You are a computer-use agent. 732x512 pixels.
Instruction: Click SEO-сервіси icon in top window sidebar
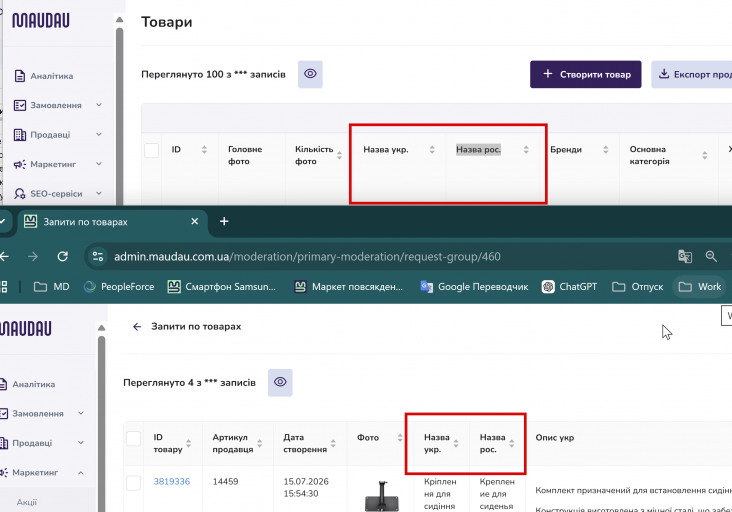[x=20, y=193]
